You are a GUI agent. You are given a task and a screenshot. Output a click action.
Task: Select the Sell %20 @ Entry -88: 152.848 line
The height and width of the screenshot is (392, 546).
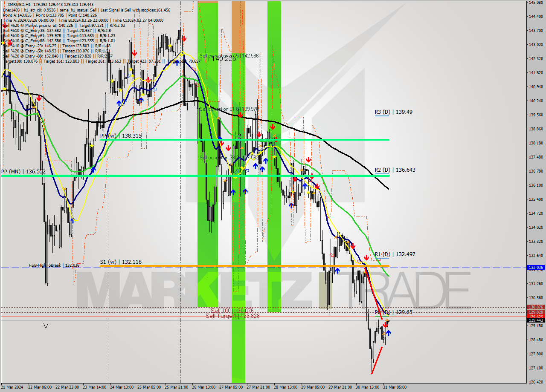(58, 56)
